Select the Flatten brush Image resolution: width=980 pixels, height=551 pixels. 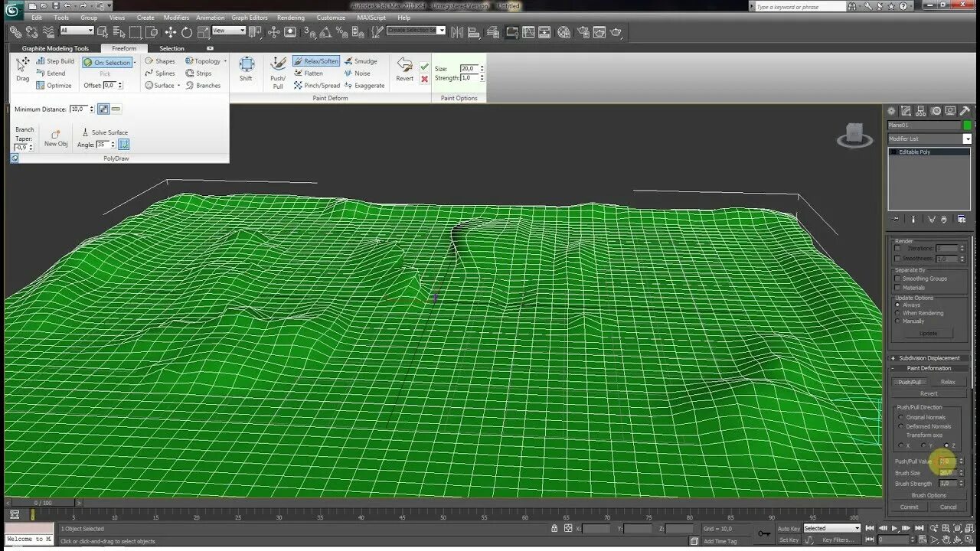309,73
